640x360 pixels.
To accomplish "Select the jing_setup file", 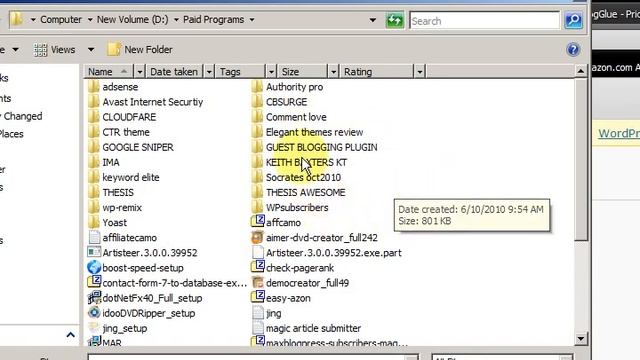I will tap(118, 329).
